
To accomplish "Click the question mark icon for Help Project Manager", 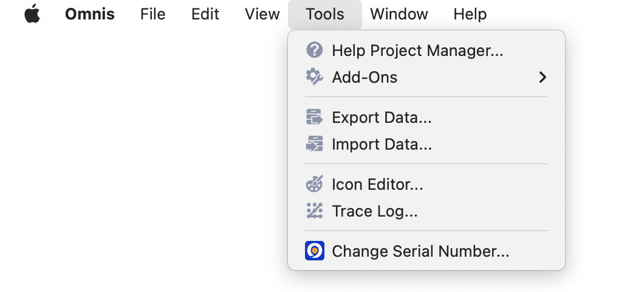I will (x=315, y=50).
